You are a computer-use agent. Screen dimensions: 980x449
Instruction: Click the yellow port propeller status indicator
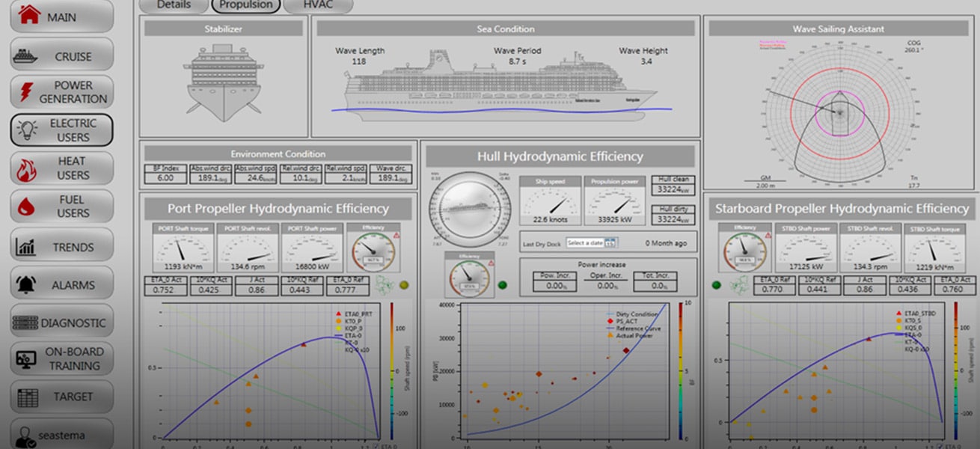tap(405, 284)
